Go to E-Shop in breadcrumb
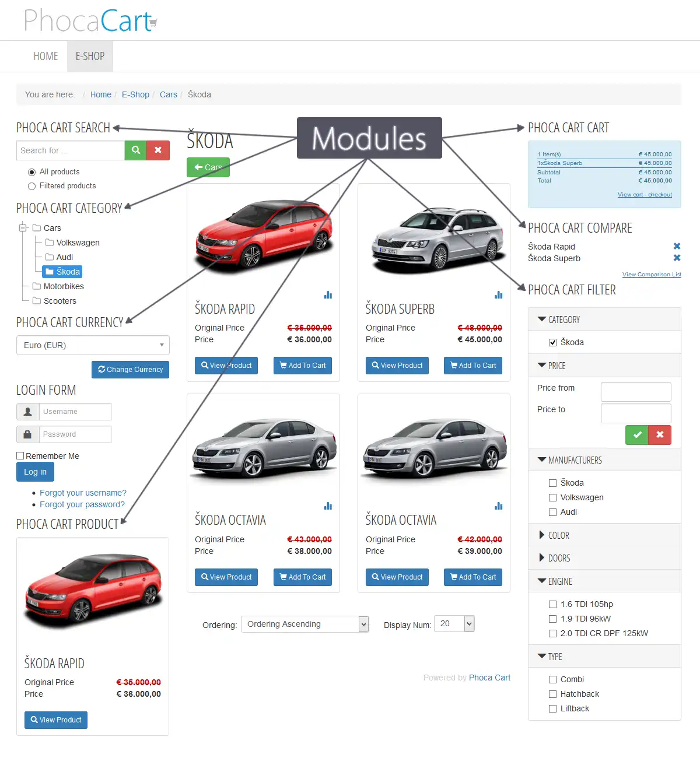This screenshot has height=758, width=700. coord(135,94)
